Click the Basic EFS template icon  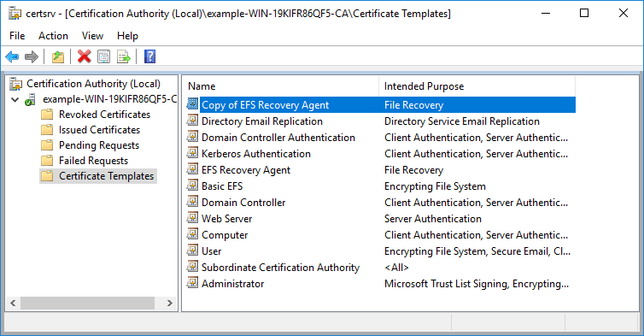click(192, 186)
